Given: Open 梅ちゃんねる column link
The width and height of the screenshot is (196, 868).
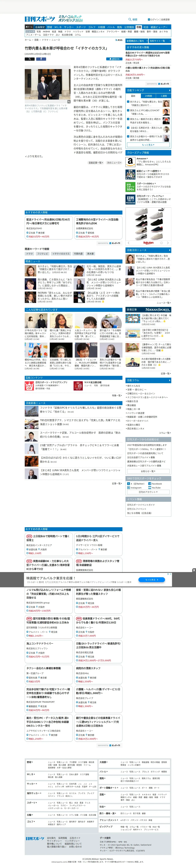Looking at the screenshot, I should 134,386.
